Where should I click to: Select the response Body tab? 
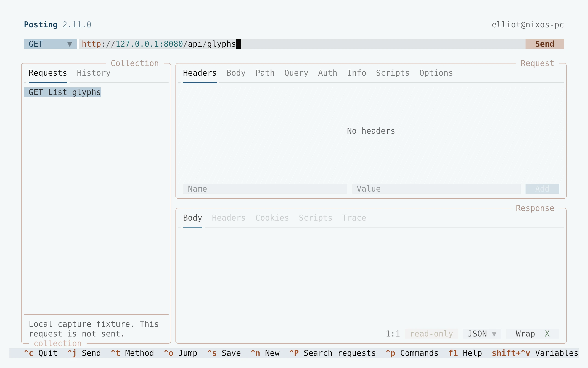tap(192, 218)
